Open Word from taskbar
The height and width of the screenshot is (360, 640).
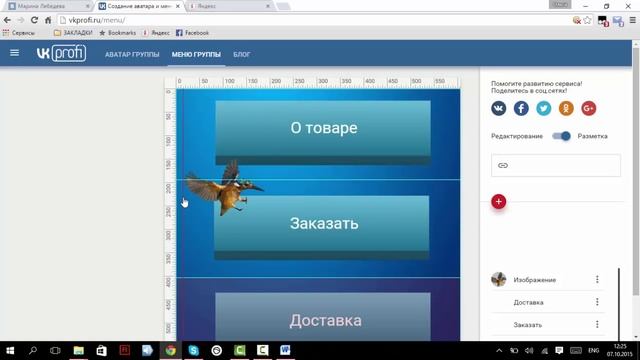pyautogui.click(x=285, y=350)
